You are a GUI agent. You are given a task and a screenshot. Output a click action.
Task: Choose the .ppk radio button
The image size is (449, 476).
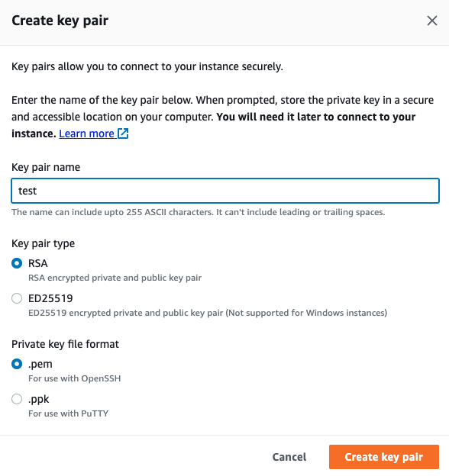[17, 399]
